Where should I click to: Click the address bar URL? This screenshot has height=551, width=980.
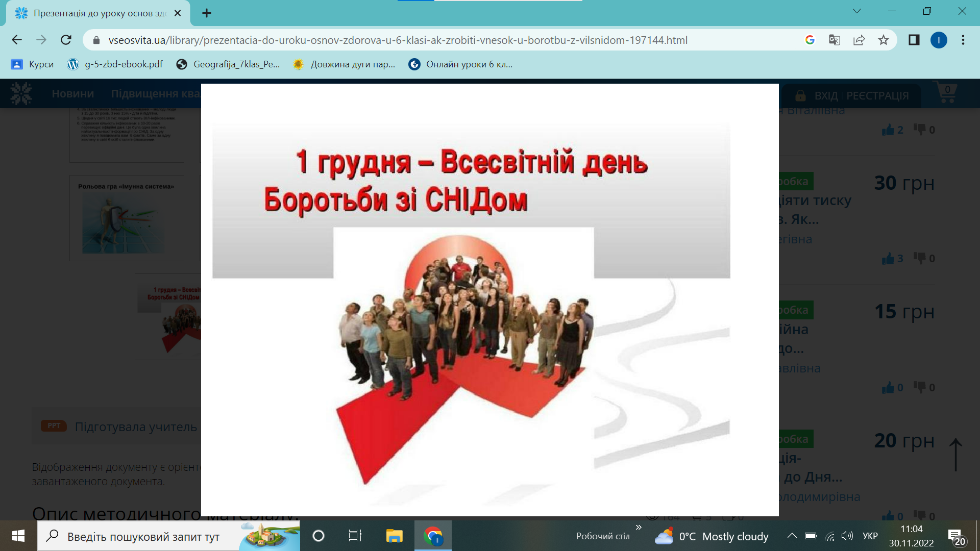[398, 40]
